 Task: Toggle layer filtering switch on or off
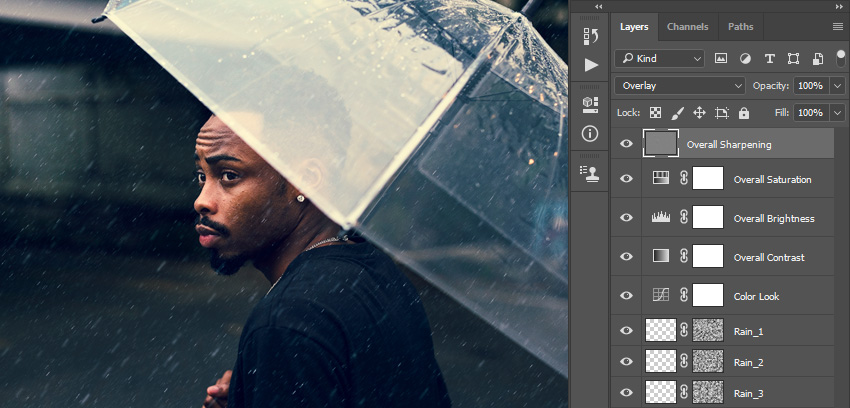841,59
